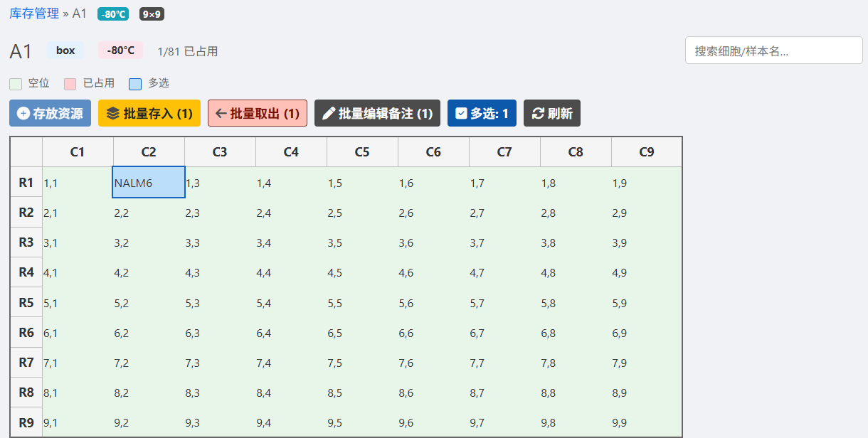The height and width of the screenshot is (438, 868).
Task: Select empty cell 7,8
Action: click(x=576, y=362)
